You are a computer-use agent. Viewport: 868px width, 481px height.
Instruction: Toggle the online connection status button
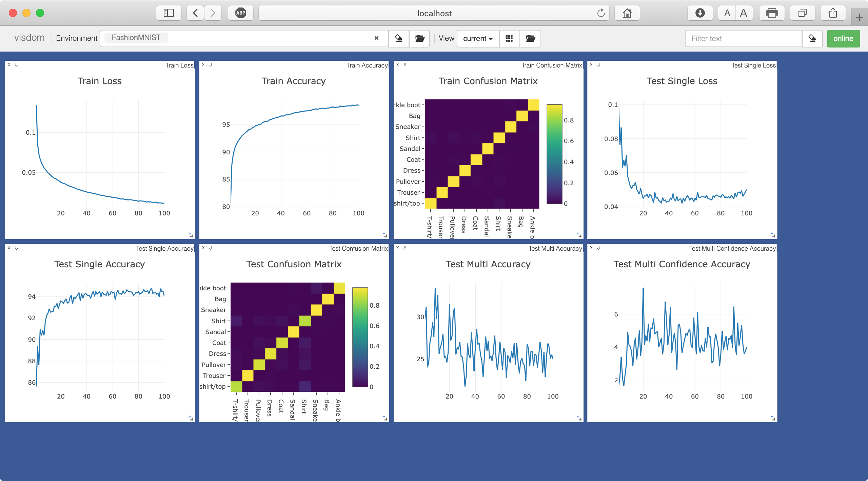tap(843, 38)
